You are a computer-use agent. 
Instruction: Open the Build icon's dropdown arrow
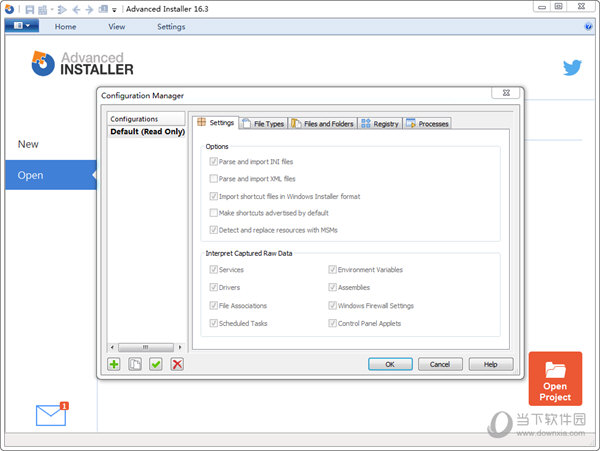(x=52, y=9)
